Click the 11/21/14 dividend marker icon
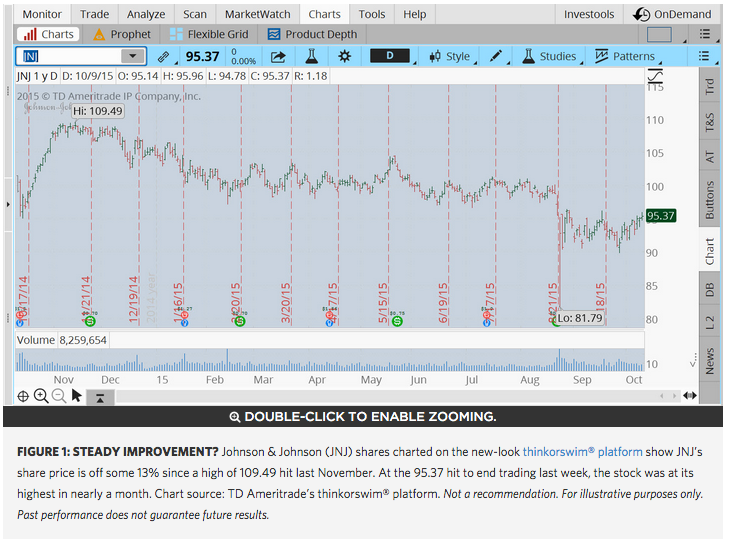The image size is (729, 544). [x=90, y=321]
